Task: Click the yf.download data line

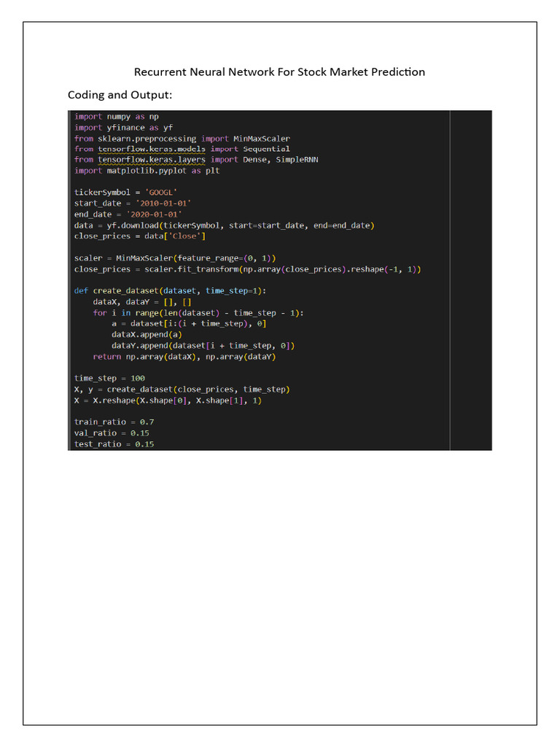Action: (x=225, y=225)
